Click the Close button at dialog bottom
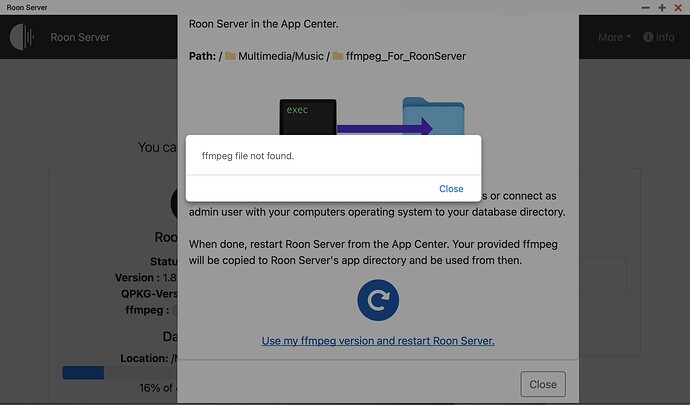690x405 pixels. (x=543, y=384)
